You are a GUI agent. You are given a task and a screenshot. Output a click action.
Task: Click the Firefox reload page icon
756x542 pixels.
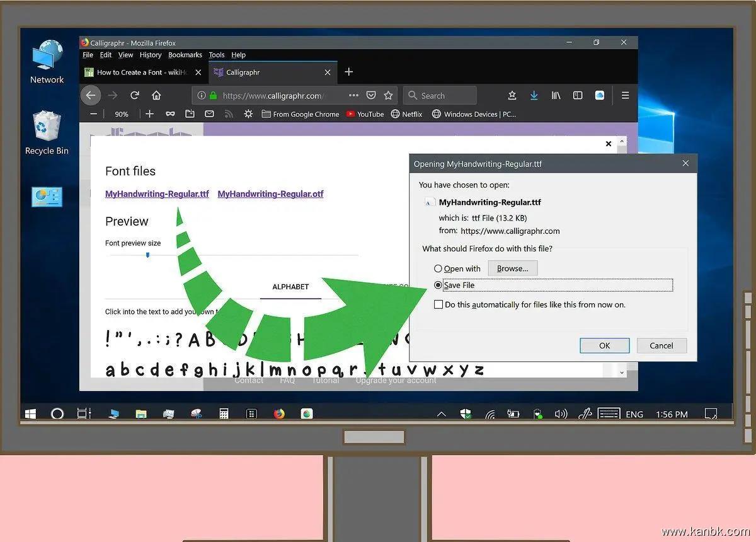point(134,95)
